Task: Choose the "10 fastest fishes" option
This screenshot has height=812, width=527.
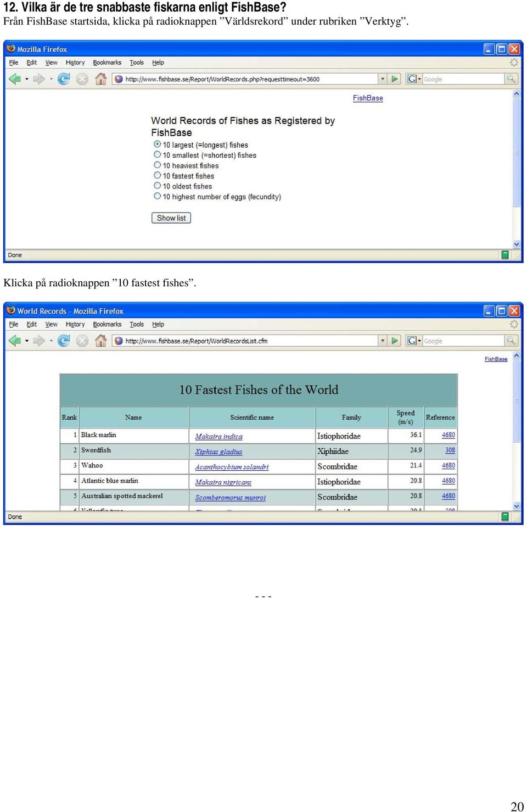Action: tap(158, 176)
